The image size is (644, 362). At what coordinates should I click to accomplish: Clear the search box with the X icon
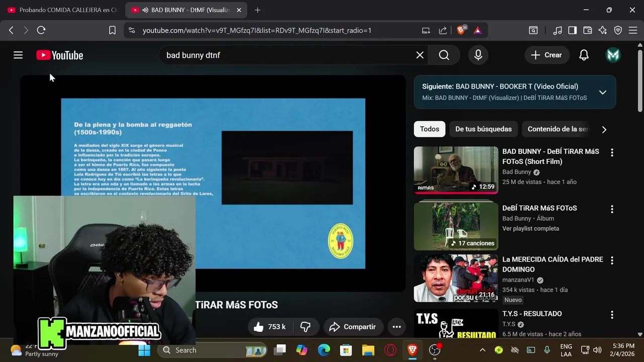pos(420,55)
